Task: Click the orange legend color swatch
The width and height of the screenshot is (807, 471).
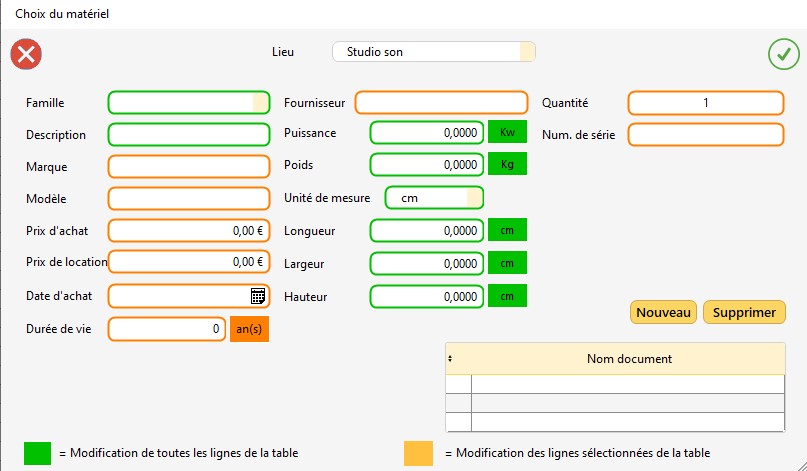Action: pyautogui.click(x=419, y=452)
